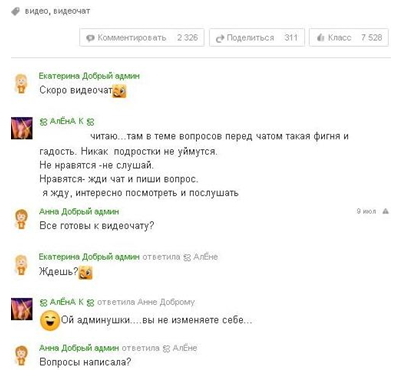This screenshot has width=398, height=376.
Task: Click the tag icon beside видео, видеочат
Action: pyautogui.click(x=15, y=12)
